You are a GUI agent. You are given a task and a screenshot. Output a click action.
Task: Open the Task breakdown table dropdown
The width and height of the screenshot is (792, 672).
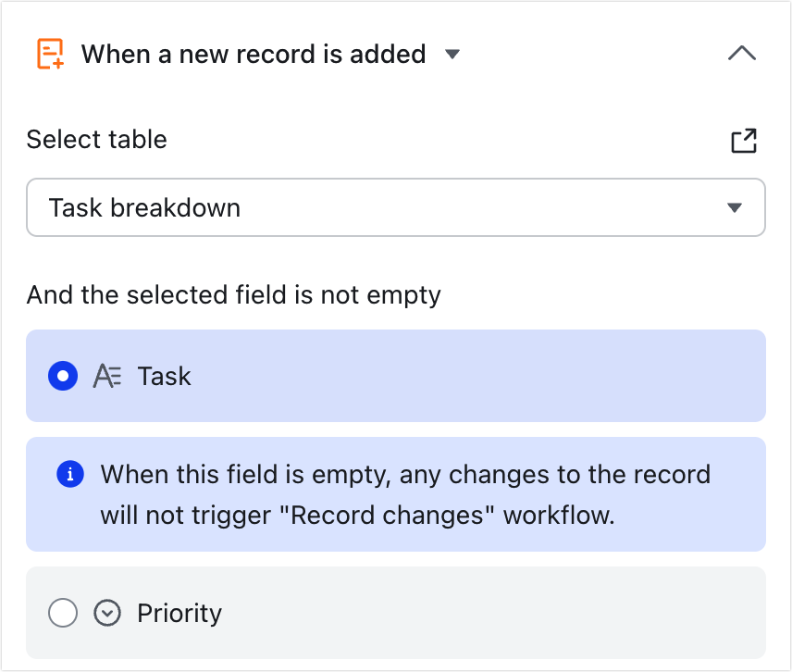(396, 207)
